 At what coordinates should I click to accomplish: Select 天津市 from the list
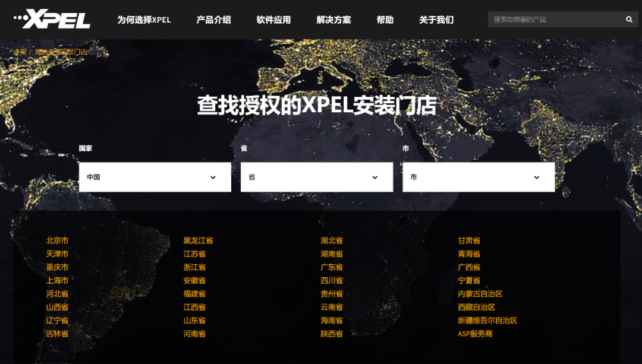click(x=57, y=254)
